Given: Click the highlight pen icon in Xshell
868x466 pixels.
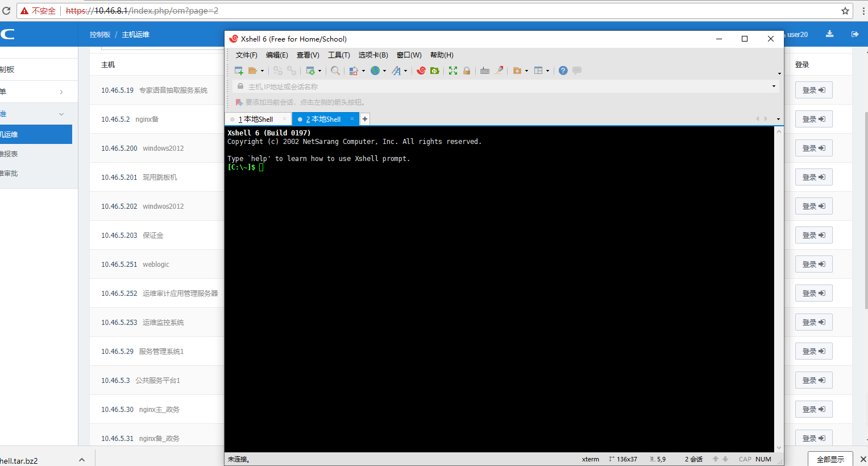Looking at the screenshot, I should point(499,71).
